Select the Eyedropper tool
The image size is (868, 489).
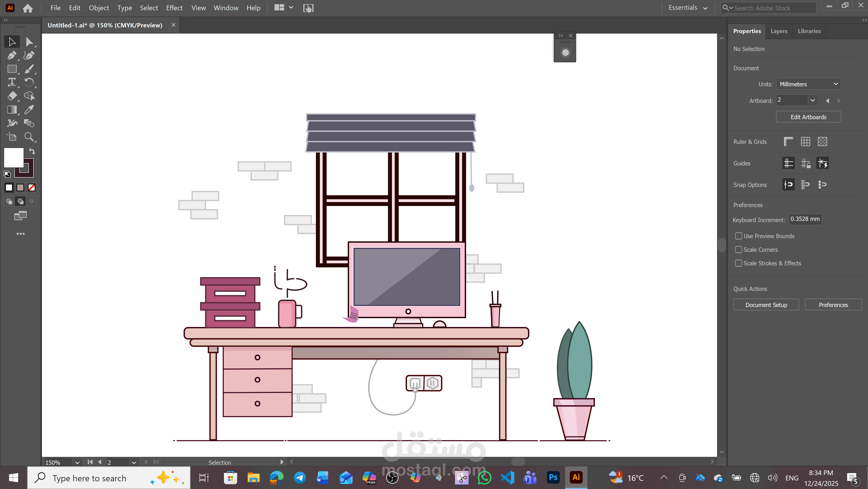[x=29, y=109]
